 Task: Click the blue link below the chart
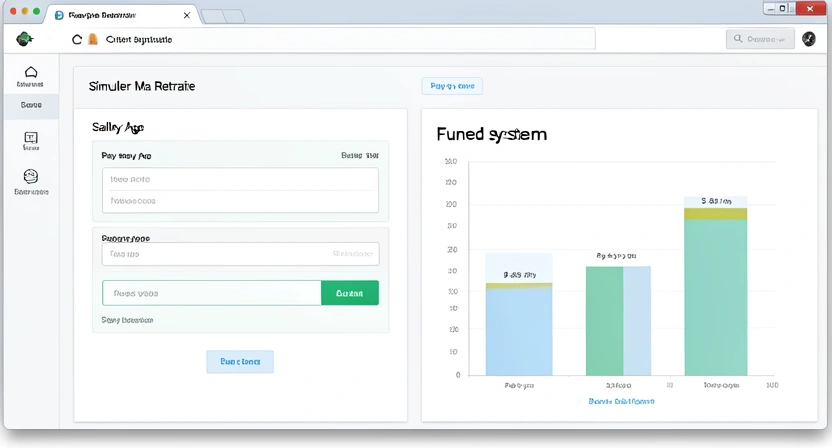point(621,401)
